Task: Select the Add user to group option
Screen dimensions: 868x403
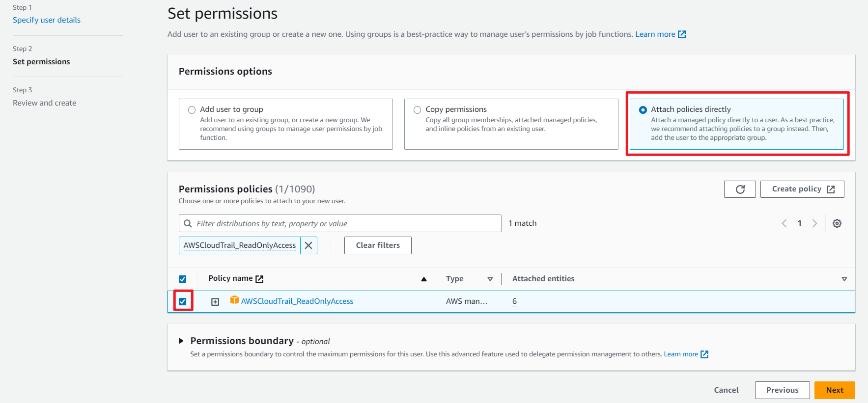Action: point(192,110)
